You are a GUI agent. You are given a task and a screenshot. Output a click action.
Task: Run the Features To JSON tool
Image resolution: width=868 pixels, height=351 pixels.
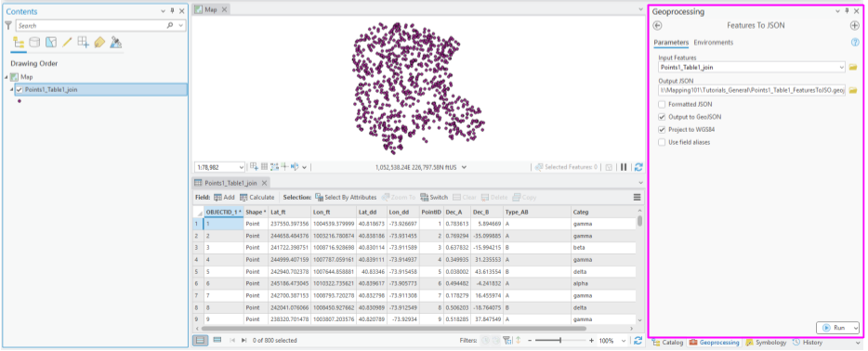click(x=837, y=328)
